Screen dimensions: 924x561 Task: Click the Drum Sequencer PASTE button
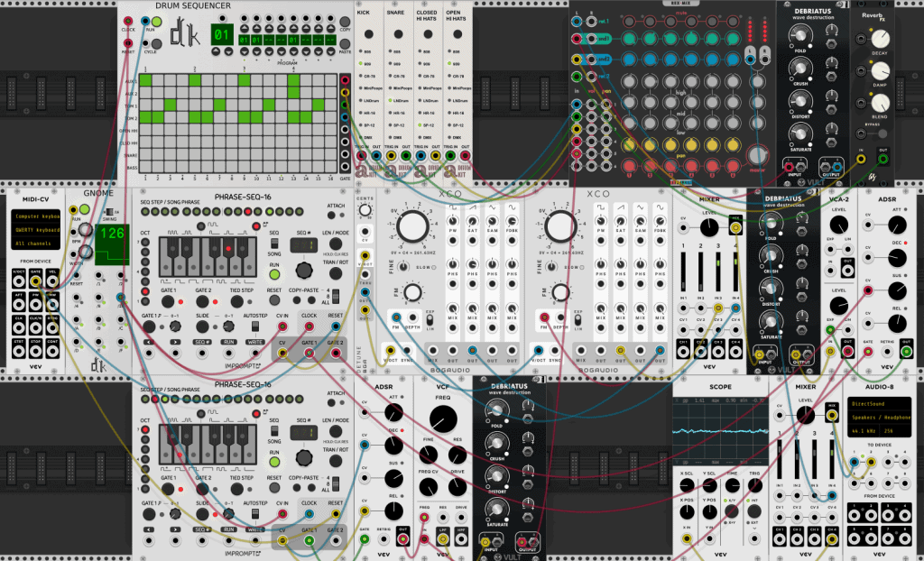[x=346, y=43]
